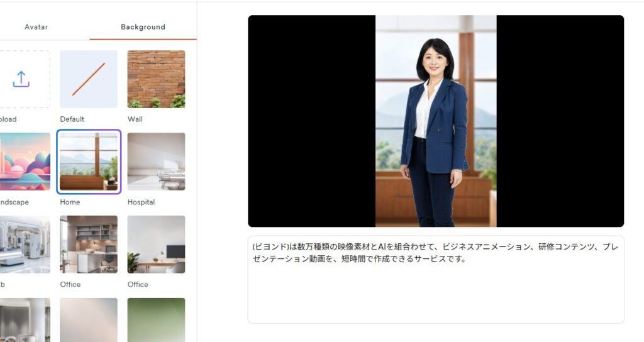The width and height of the screenshot is (644, 342).
Task: Click the Wall background label
Action: pos(135,119)
